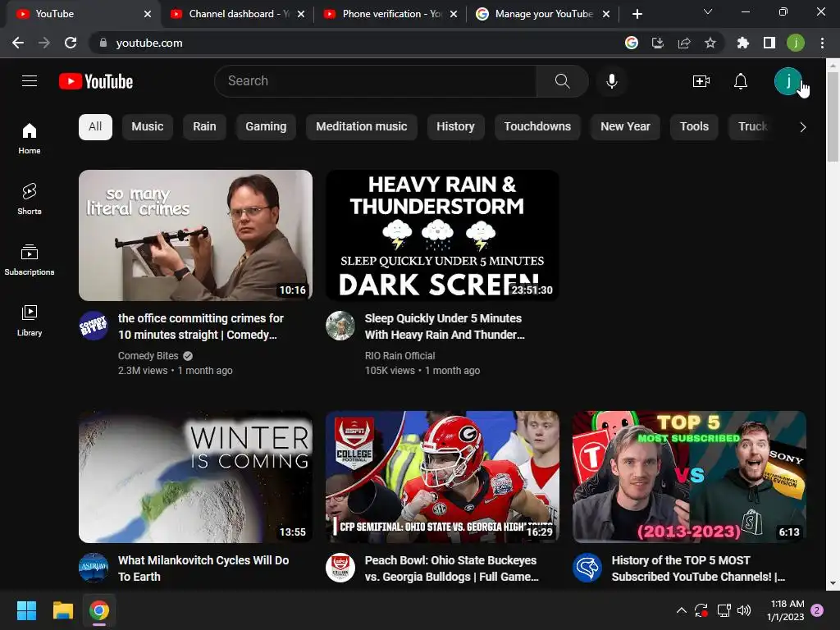Click the search magnifier button
This screenshot has width=840, height=630.
562,81
